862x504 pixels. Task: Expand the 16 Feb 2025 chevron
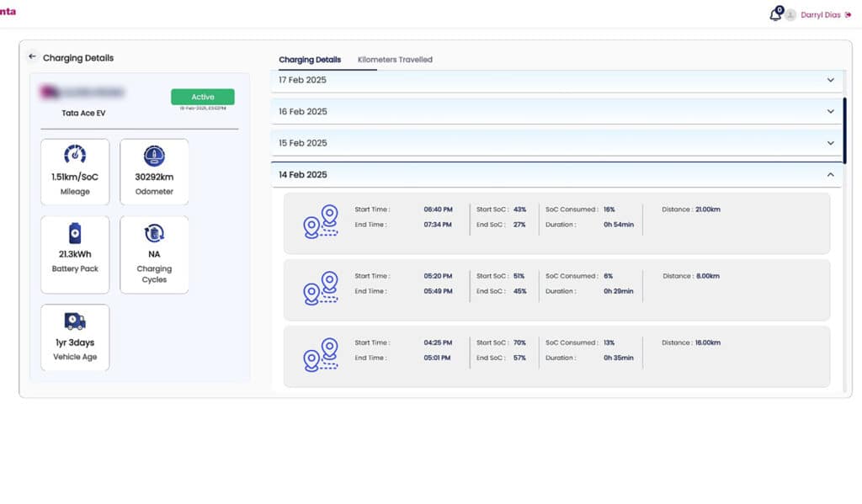830,112
